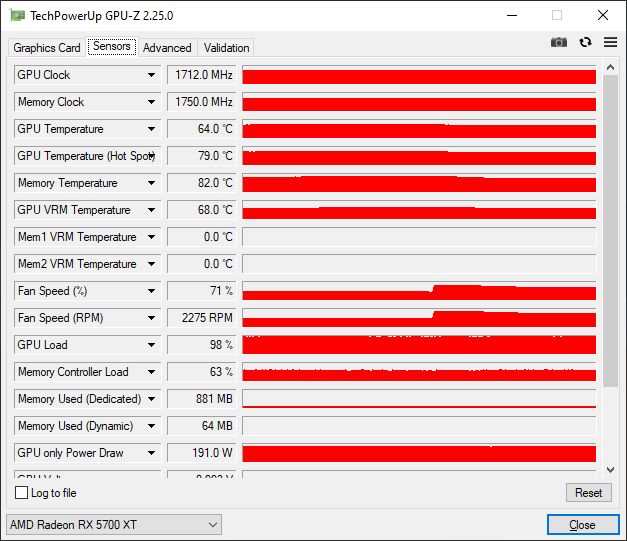Click the 1750.0 MHz Memory Clock value
The width and height of the screenshot is (627, 541).
[x=202, y=102]
